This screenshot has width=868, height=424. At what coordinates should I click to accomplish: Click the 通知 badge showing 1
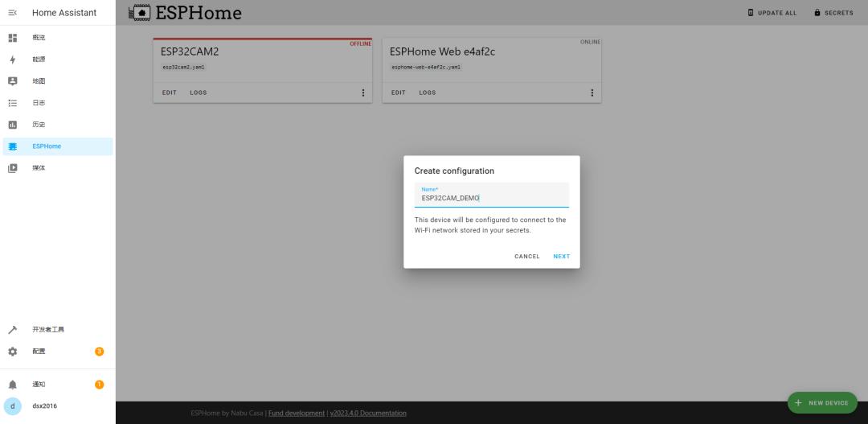[99, 385]
